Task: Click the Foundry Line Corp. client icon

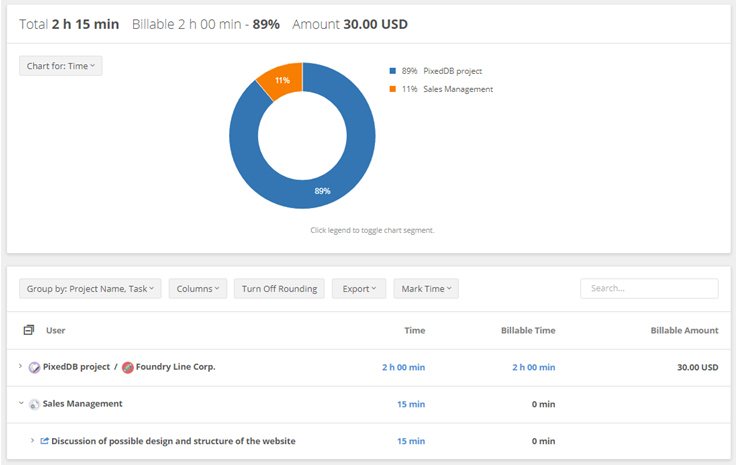Action: pos(128,367)
